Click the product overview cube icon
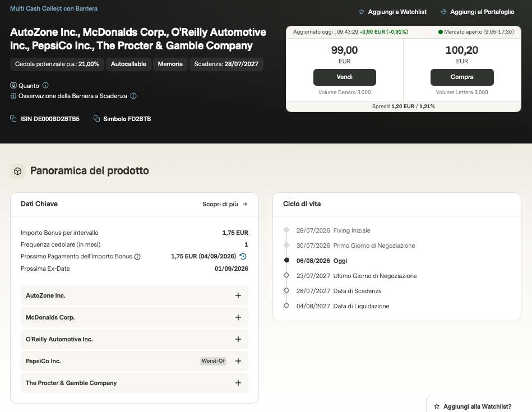Viewport: 532px width, 412px height. tap(17, 171)
